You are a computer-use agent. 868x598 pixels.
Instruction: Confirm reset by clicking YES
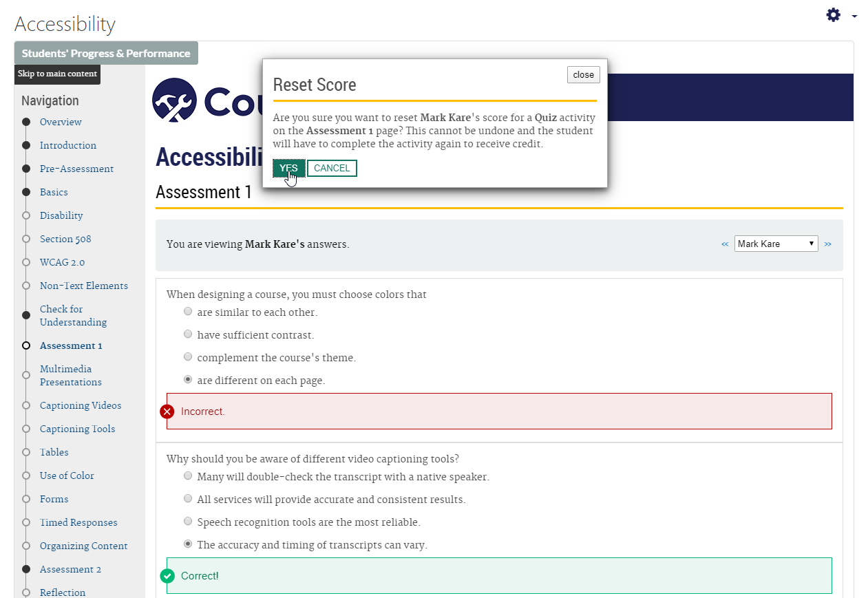click(288, 169)
